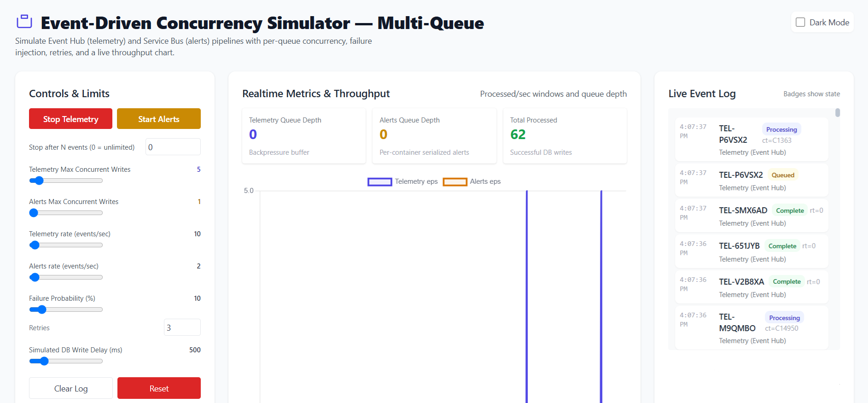Focus the Stop after N events field
Image resolution: width=868 pixels, height=403 pixels.
[173, 147]
